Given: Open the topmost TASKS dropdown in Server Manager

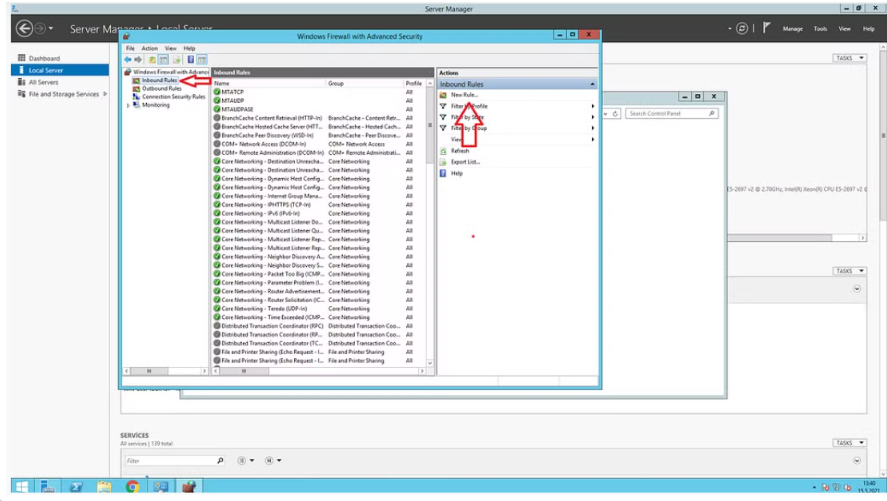Looking at the screenshot, I should (849, 58).
